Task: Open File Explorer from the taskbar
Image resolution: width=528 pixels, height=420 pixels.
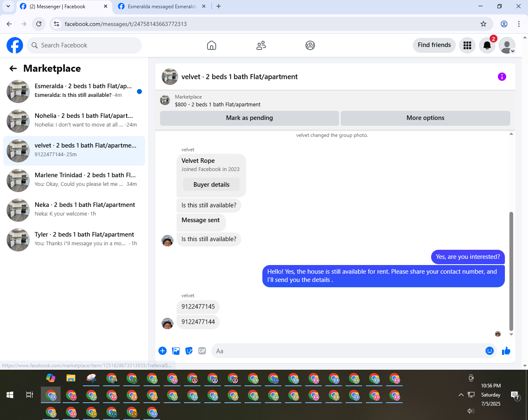Action: (71, 378)
